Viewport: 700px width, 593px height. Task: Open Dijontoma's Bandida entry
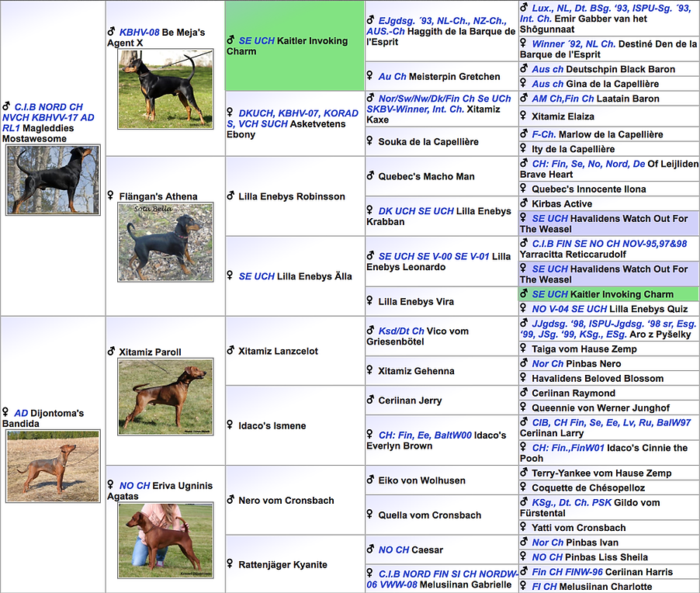tap(43, 418)
